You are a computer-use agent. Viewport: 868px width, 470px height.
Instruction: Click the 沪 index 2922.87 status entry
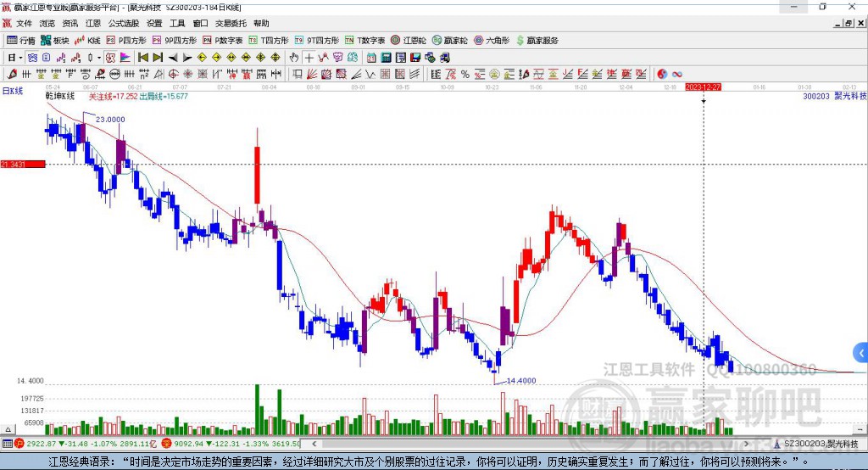pyautogui.click(x=86, y=444)
